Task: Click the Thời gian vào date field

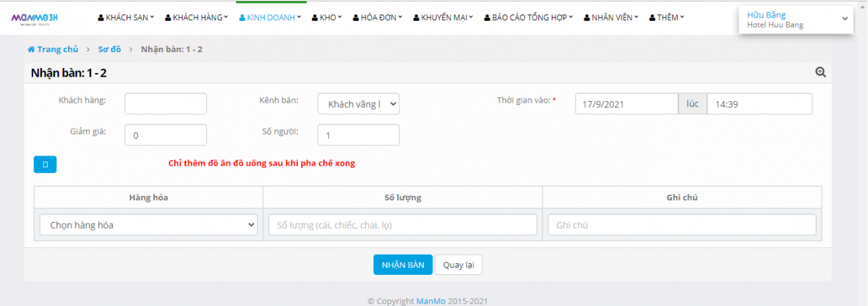Action: pos(626,104)
